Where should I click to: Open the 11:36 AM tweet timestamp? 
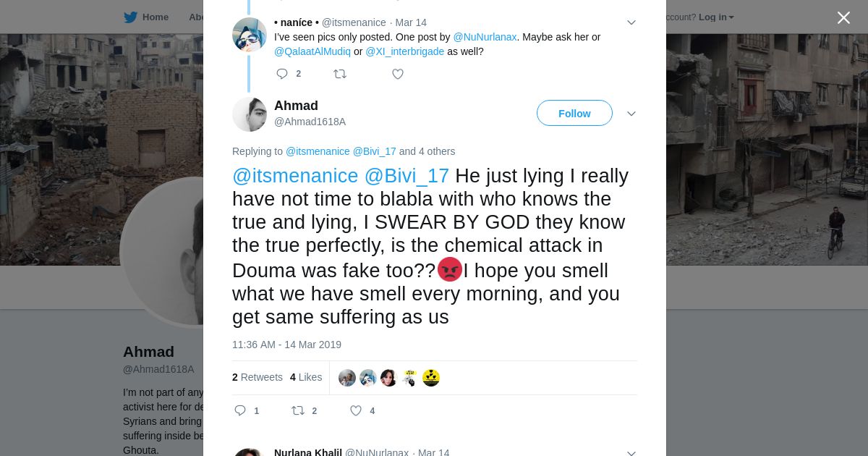(286, 345)
